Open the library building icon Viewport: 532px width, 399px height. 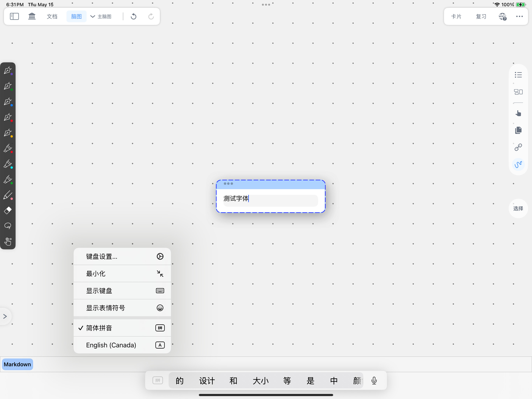pos(32,16)
